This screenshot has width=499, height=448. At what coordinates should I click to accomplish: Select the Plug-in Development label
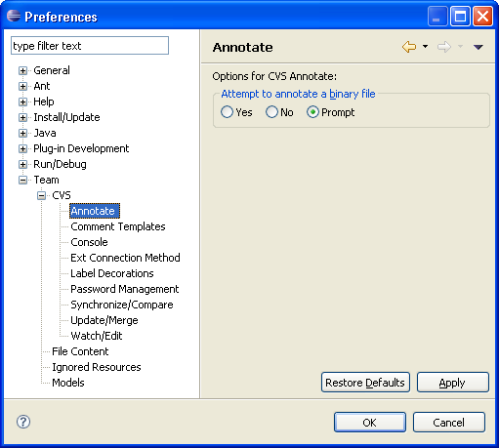81,148
